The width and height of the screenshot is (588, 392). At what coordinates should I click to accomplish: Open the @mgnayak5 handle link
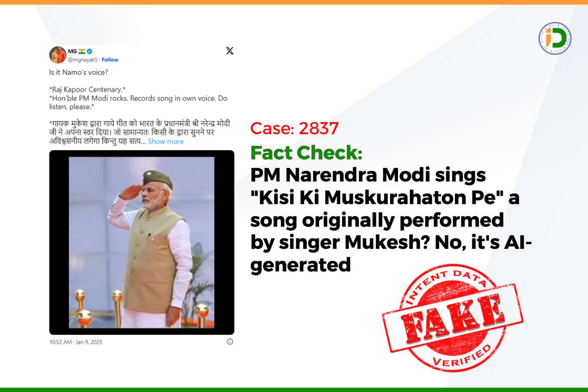(82, 60)
